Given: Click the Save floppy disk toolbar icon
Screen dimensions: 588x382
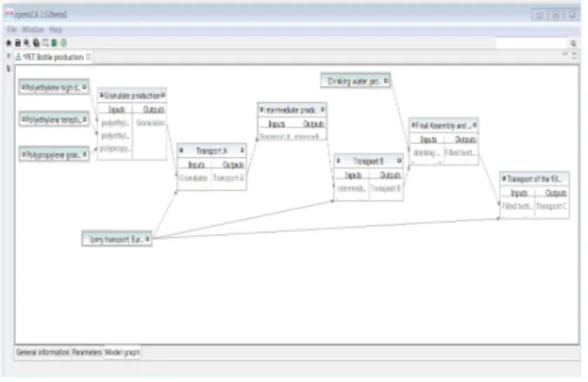Looking at the screenshot, I should (x=17, y=44).
